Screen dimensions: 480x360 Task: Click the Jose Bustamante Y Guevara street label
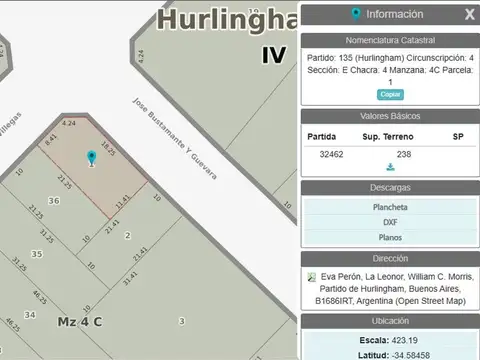pyautogui.click(x=175, y=138)
